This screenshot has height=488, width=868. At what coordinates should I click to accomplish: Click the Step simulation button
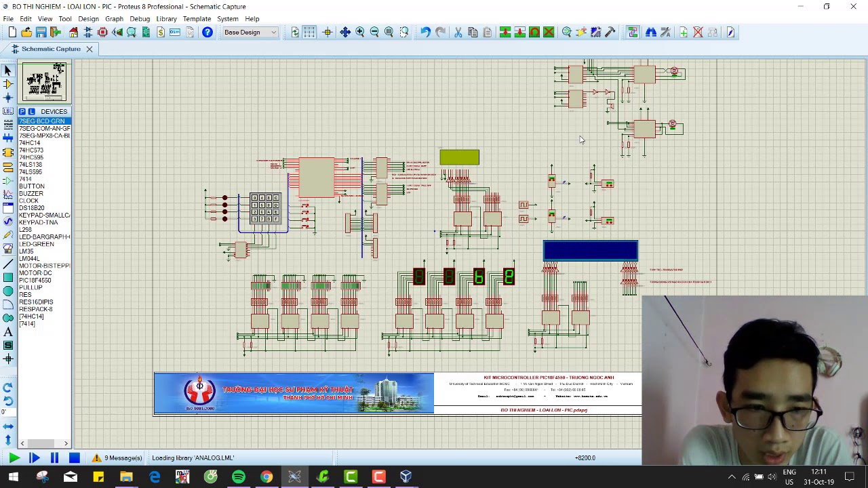point(34,458)
